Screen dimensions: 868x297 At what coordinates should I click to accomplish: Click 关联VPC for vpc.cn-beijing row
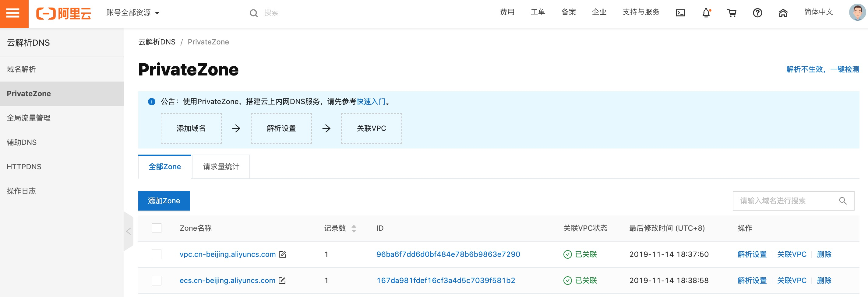click(792, 255)
